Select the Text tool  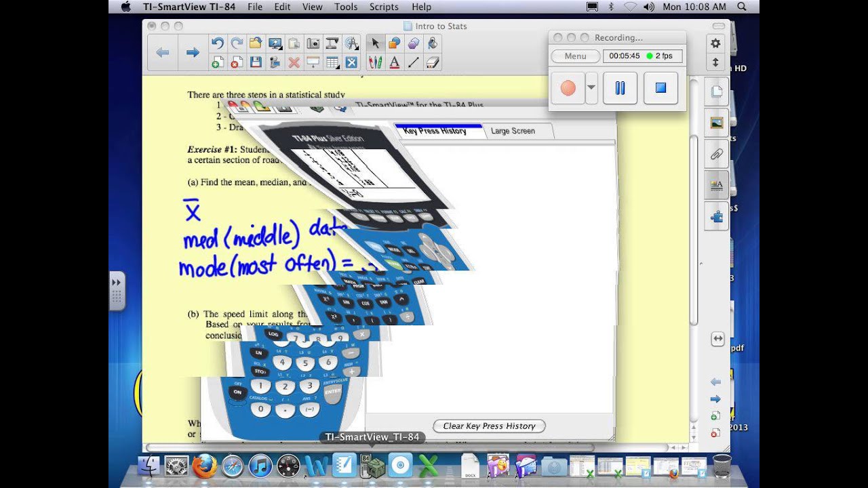pos(394,62)
